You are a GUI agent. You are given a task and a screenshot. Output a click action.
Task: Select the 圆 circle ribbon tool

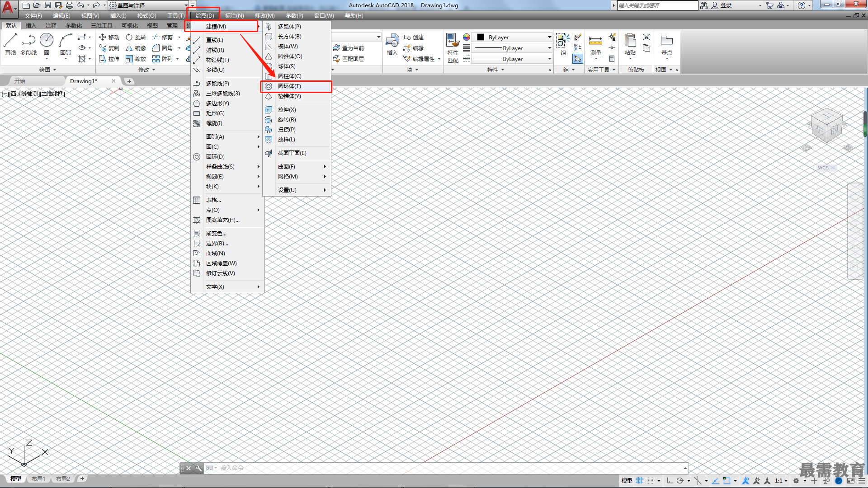(47, 44)
